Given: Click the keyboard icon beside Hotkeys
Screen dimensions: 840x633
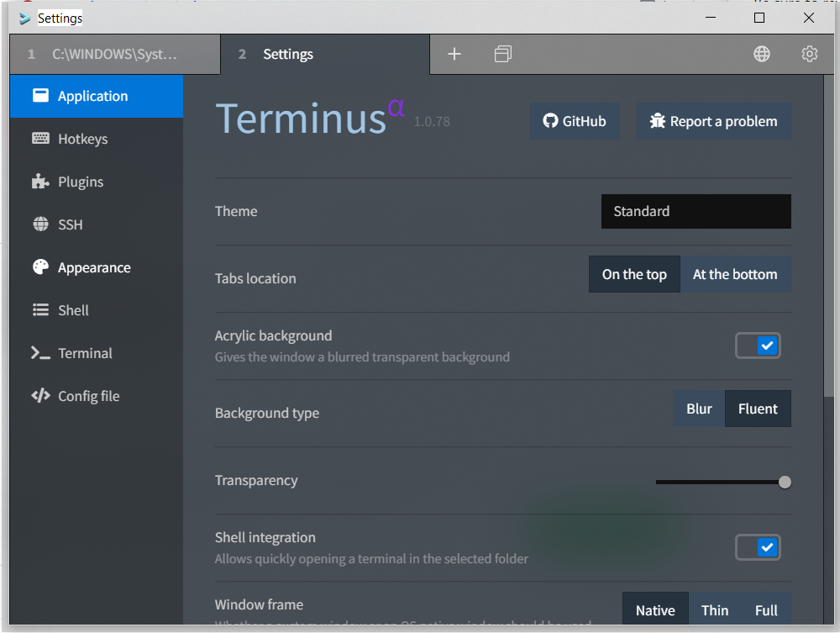Looking at the screenshot, I should coord(40,138).
